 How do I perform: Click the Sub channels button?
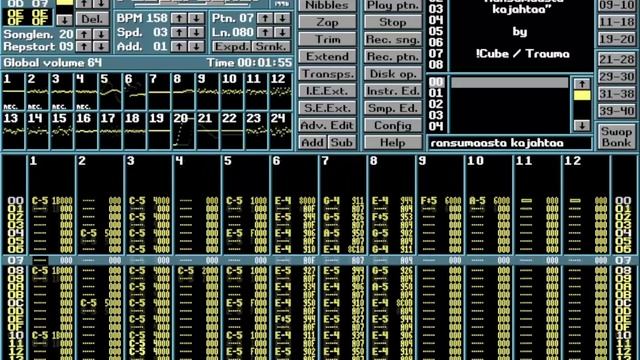341,142
